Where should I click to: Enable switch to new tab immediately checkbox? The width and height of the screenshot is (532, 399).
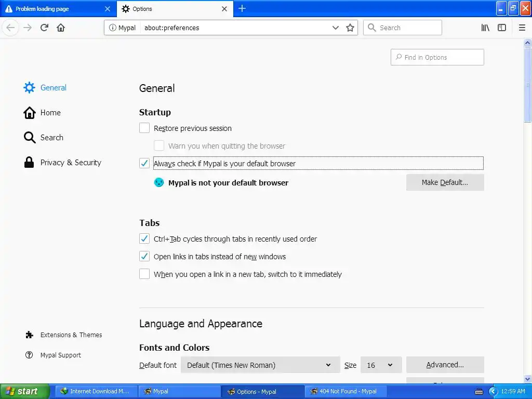(x=144, y=274)
